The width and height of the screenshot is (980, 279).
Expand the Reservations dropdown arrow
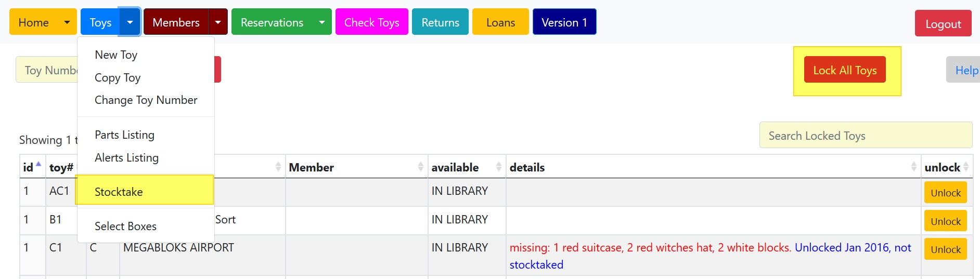(322, 22)
